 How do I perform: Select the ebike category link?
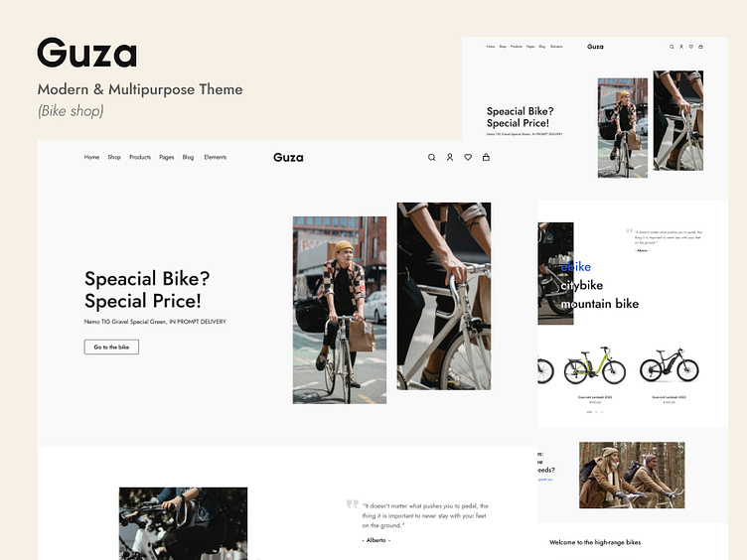tap(575, 267)
